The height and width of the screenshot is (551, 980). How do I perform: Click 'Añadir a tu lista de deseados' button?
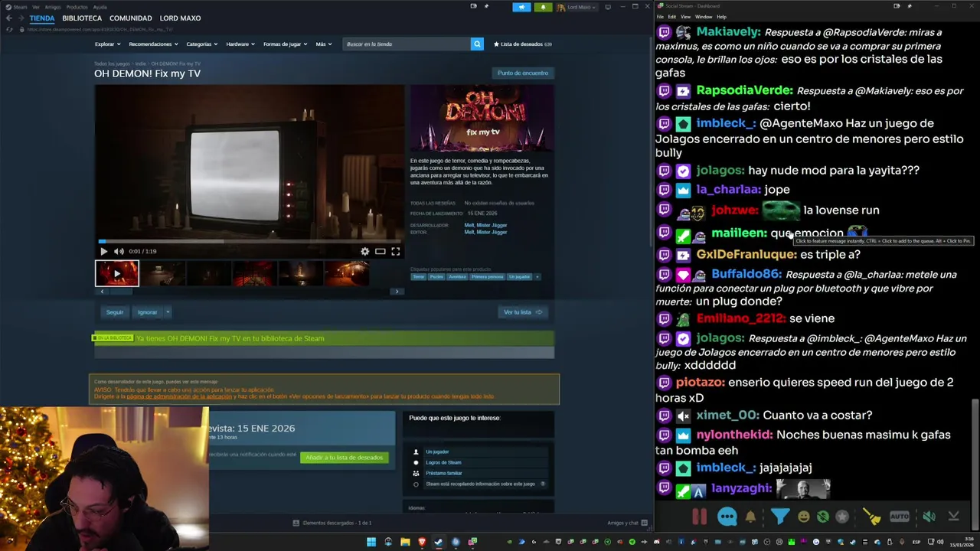click(x=344, y=457)
